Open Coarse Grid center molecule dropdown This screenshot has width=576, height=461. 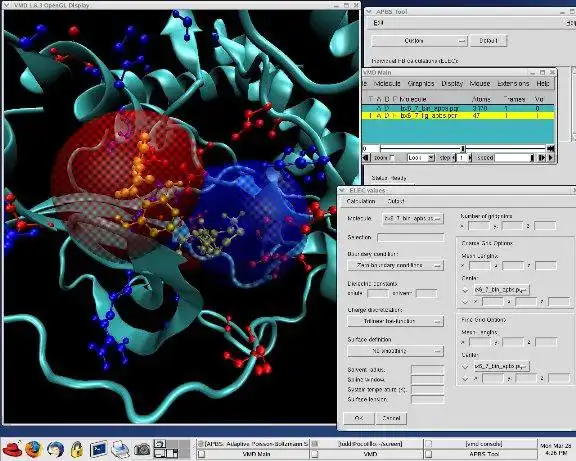click(501, 290)
